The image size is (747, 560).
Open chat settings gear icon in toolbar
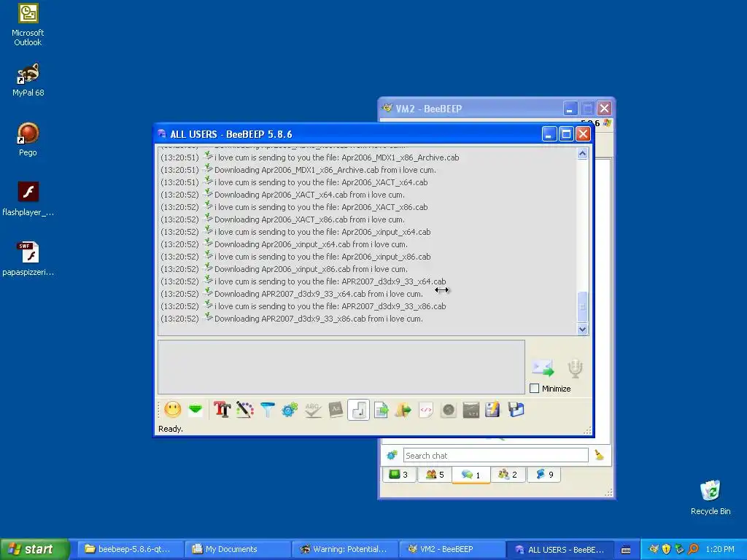click(x=290, y=410)
